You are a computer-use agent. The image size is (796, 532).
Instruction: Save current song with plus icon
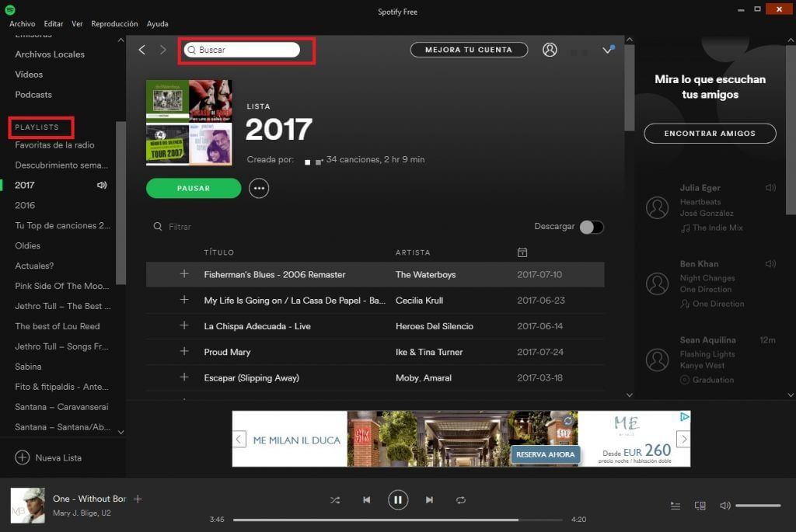click(138, 499)
